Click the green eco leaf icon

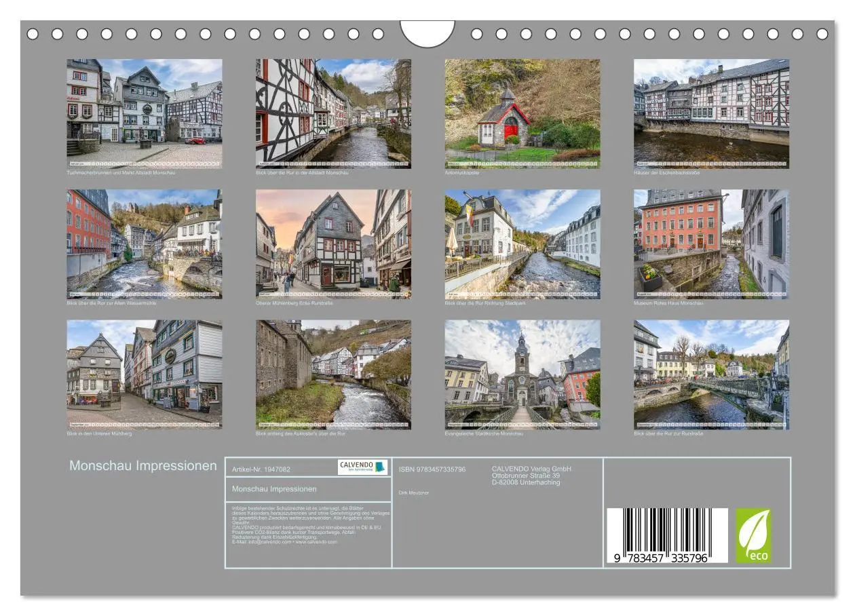753,536
